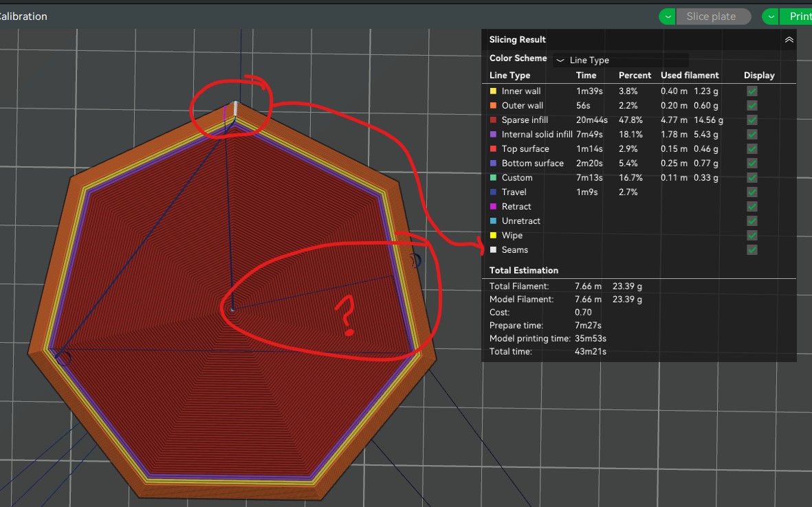The image size is (812, 507).
Task: Click the Travel dark blue swatch
Action: [x=493, y=192]
